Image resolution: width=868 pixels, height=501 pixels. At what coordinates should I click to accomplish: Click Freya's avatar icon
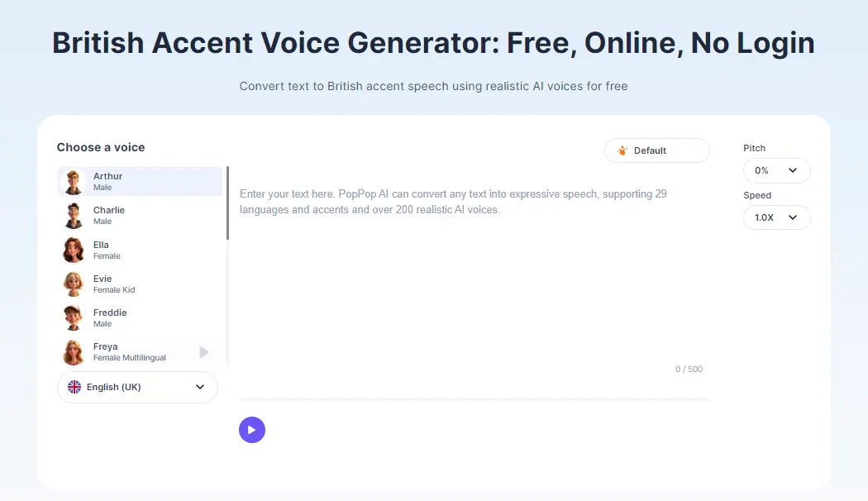74,352
